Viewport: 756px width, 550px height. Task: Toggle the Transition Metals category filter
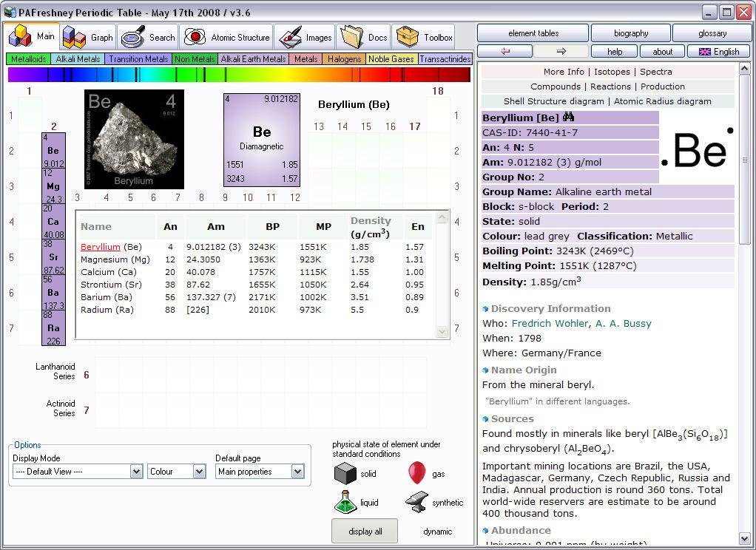coord(138,59)
